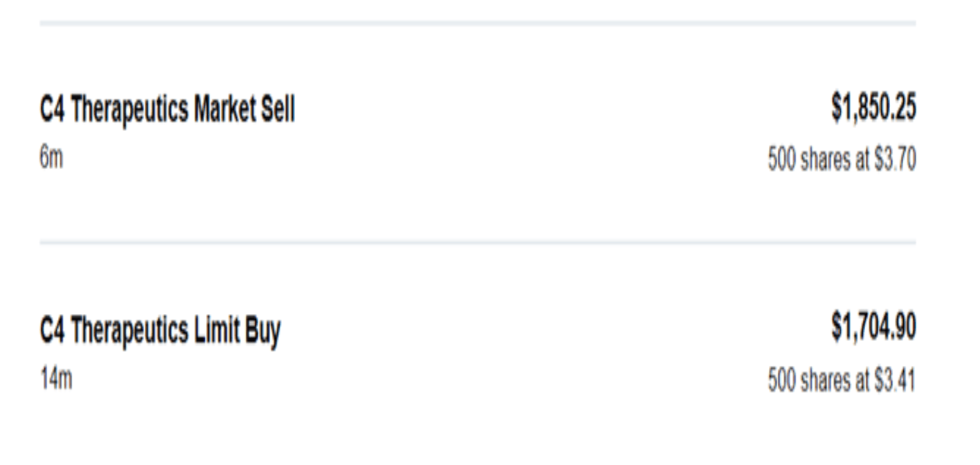The height and width of the screenshot is (465, 980).
Task: Select the "500 shares at $3.41" detail
Action: [x=842, y=381]
